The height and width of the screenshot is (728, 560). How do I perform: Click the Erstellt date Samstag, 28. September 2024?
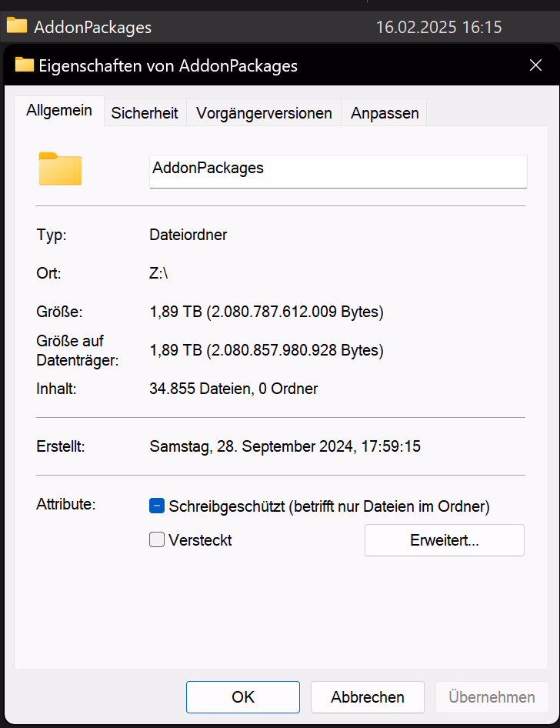(x=285, y=446)
